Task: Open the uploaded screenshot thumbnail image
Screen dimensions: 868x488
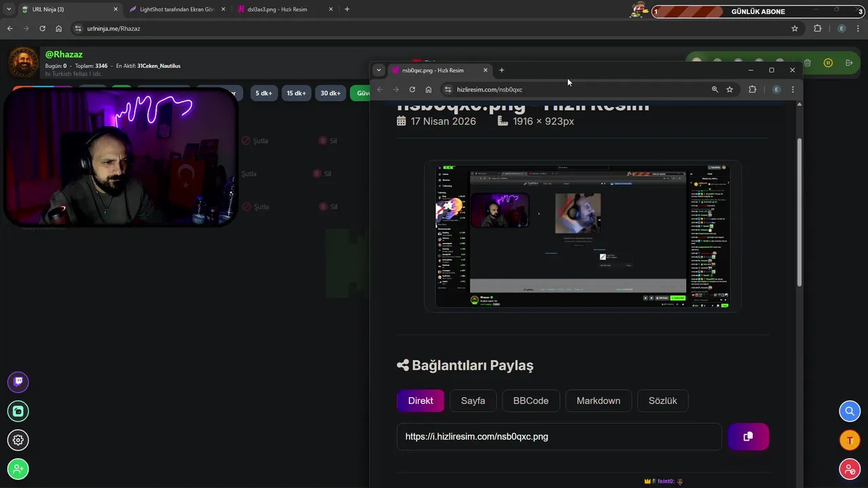Action: click(x=583, y=235)
